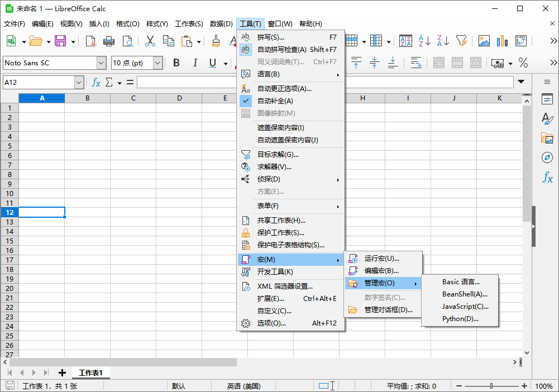Image resolution: width=559 pixels, height=392 pixels.
Task: Open sidebar Functions fx icon
Action: point(548,177)
